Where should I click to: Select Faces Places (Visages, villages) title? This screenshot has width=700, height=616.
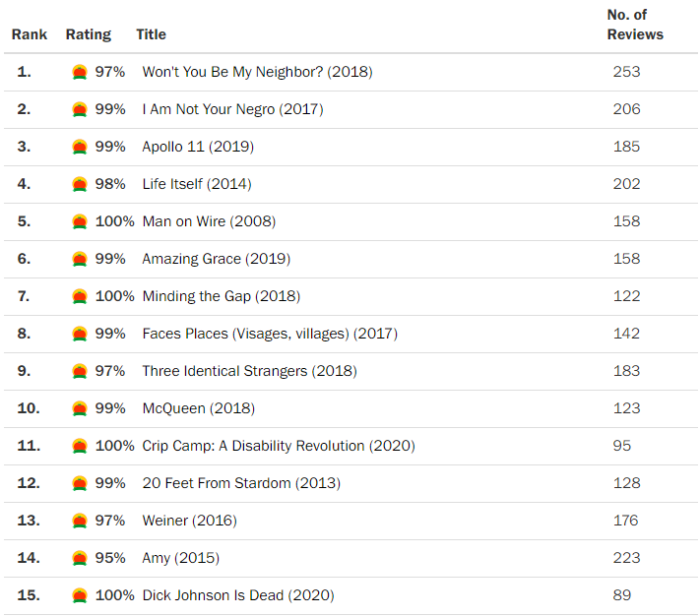click(x=269, y=334)
